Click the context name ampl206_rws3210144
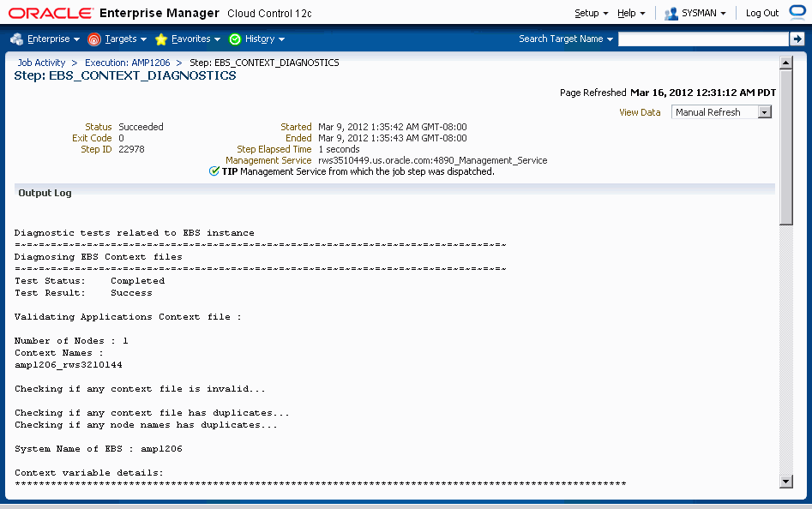 tap(69, 365)
